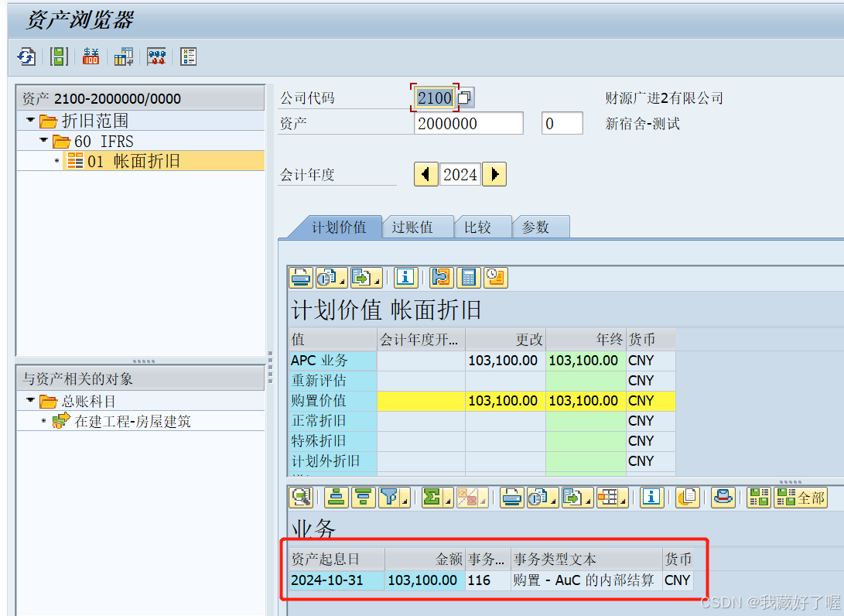This screenshot has width=844, height=616.
Task: Click the details magnifier icon in transactions toolbar
Action: [x=301, y=498]
